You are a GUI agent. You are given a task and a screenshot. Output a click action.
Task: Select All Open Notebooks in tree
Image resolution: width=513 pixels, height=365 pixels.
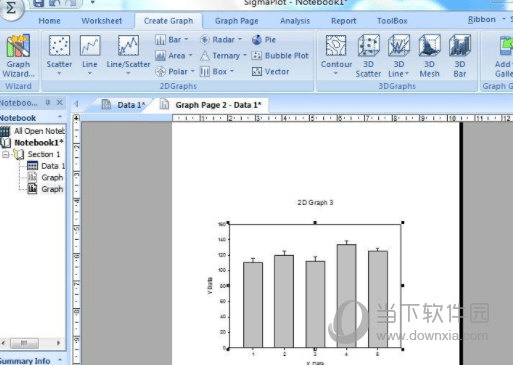pyautogui.click(x=33, y=131)
